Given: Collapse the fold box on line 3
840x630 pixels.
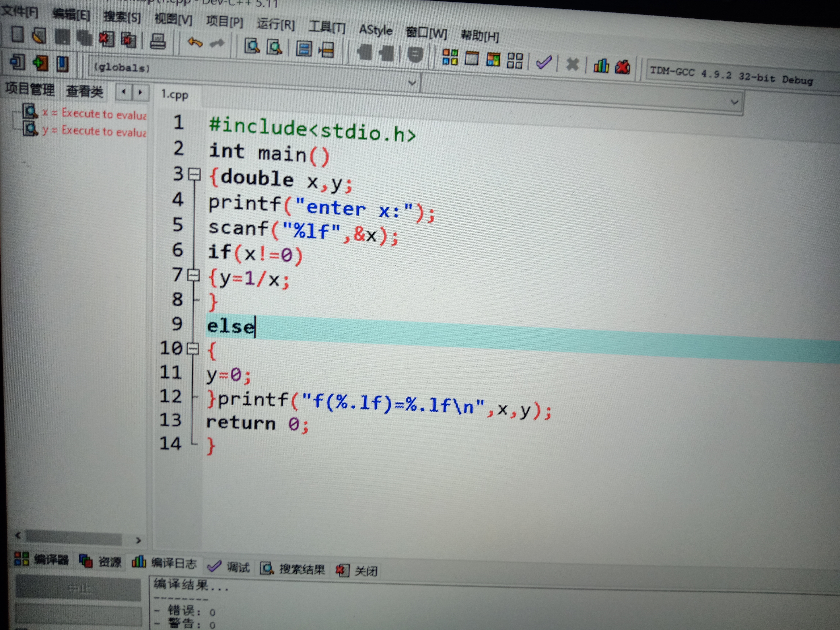Looking at the screenshot, I should (195, 175).
